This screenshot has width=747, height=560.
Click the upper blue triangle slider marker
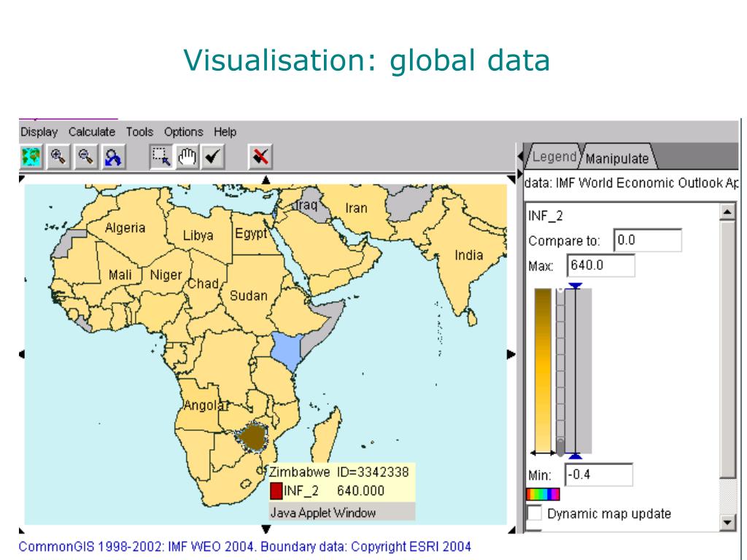click(575, 286)
